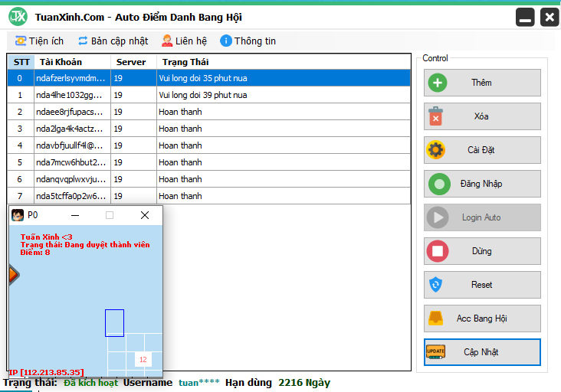Click the Tài Khoản column header

61,61
